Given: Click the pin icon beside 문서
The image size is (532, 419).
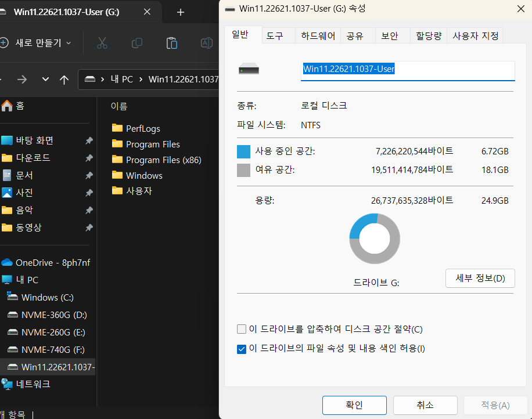Looking at the screenshot, I should 89,175.
